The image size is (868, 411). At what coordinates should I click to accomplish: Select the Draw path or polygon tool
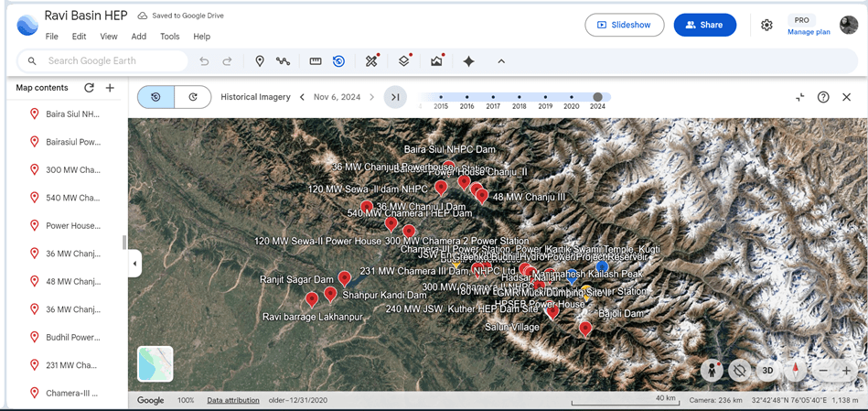pos(284,61)
